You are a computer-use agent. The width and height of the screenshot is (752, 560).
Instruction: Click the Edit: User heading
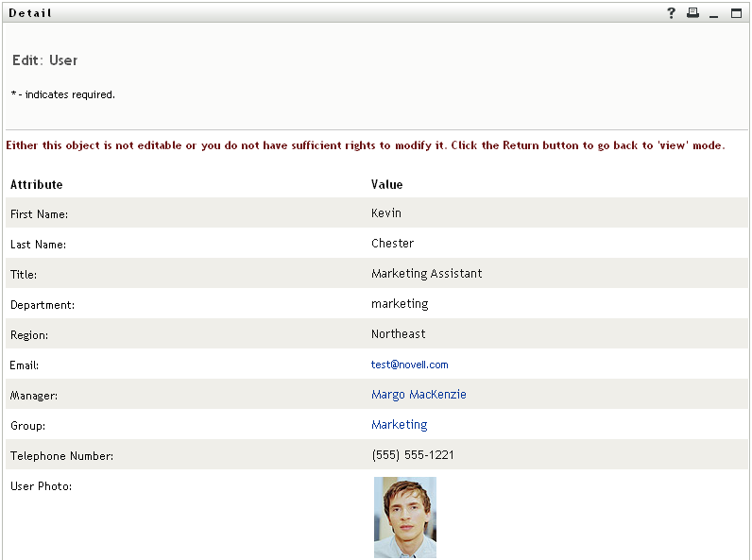pyautogui.click(x=44, y=60)
